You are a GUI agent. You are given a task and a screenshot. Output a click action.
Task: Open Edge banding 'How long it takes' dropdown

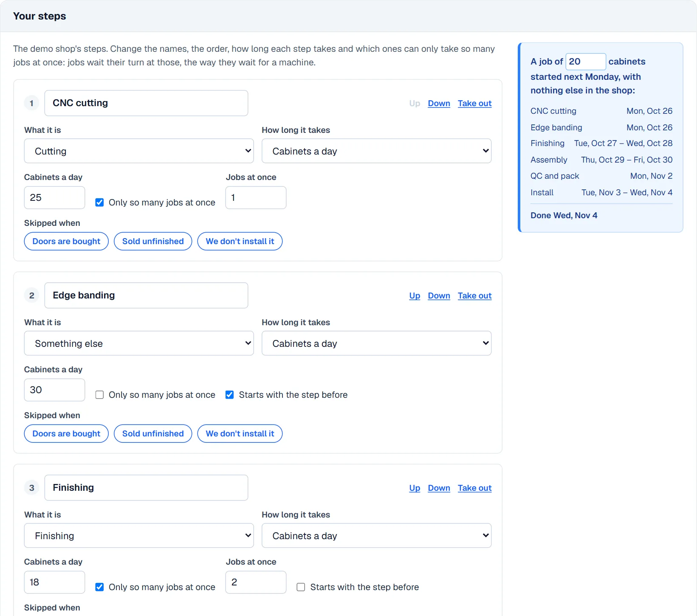click(x=376, y=343)
